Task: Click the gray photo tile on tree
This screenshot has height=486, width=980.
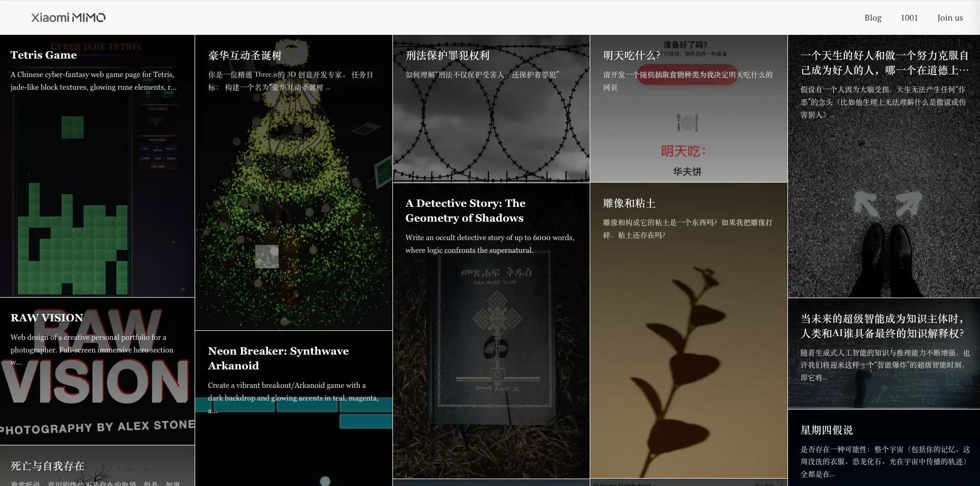Action: click(267, 256)
